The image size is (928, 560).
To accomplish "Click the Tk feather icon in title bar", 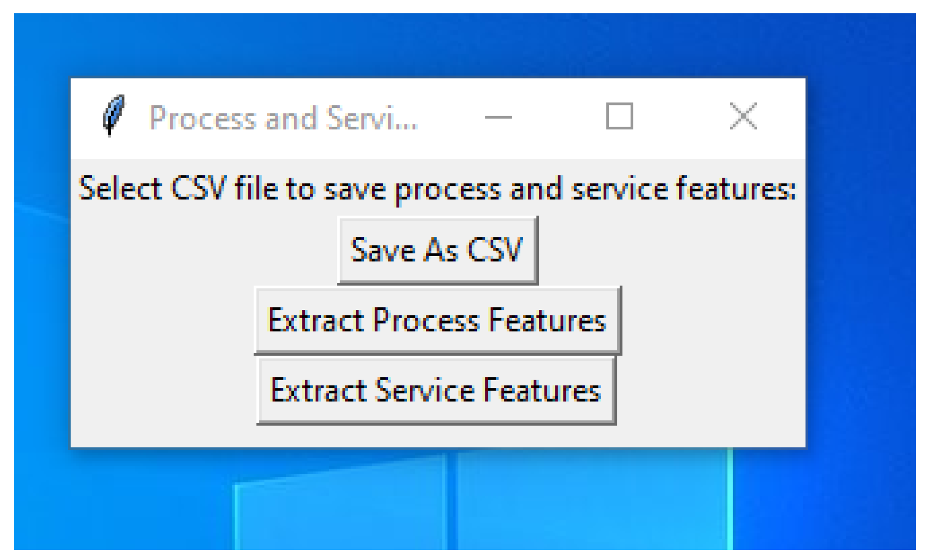I will (x=113, y=116).
